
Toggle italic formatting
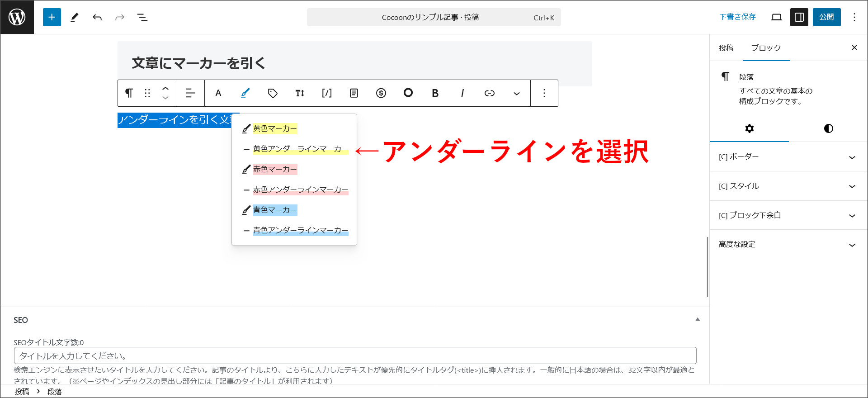(462, 93)
